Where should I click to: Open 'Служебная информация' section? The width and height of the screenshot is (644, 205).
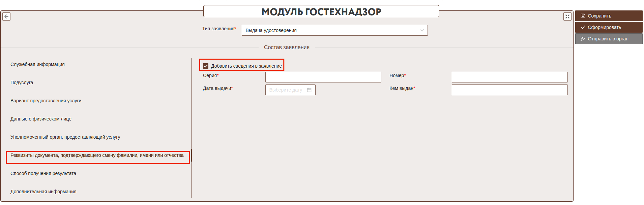[x=37, y=64]
